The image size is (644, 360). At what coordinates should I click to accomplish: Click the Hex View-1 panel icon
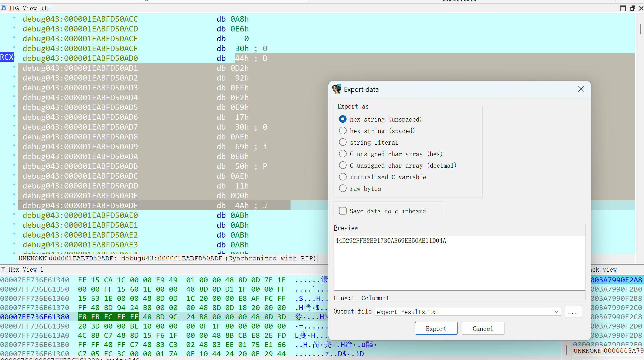coord(3,269)
